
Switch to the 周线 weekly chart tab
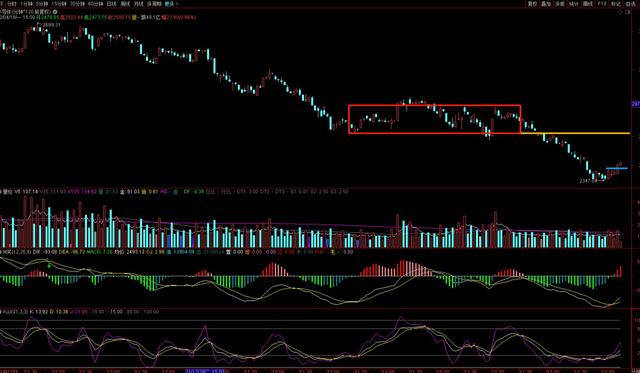tap(125, 4)
